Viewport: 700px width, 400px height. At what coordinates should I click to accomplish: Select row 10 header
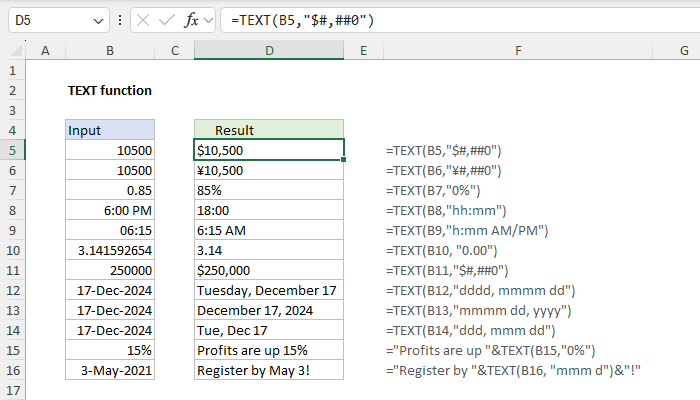(x=12, y=250)
